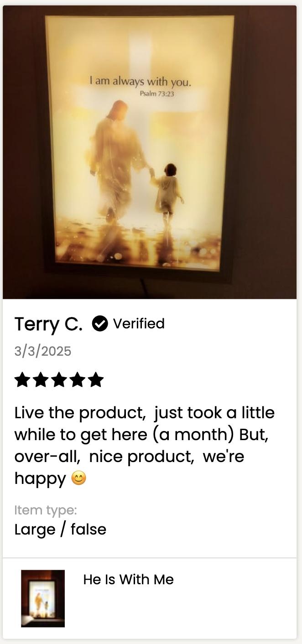The width and height of the screenshot is (302, 644).
Task: Click the Psalm 73:23 text in photo
Action: coord(157,94)
